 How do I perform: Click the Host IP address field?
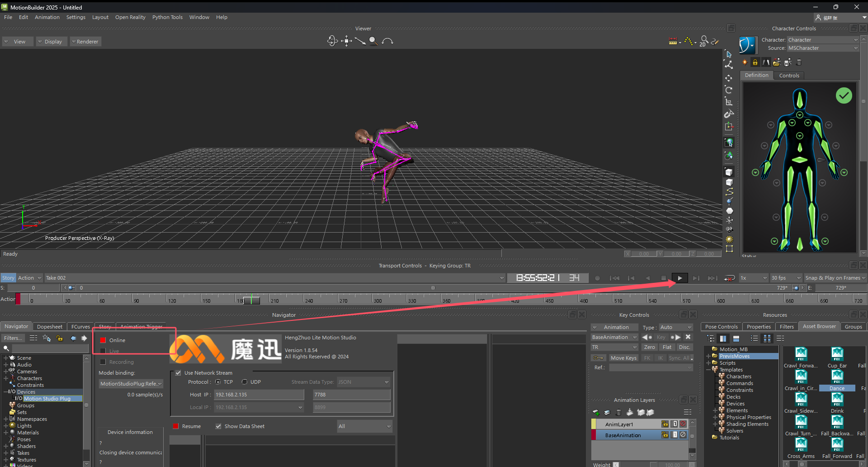(259, 395)
